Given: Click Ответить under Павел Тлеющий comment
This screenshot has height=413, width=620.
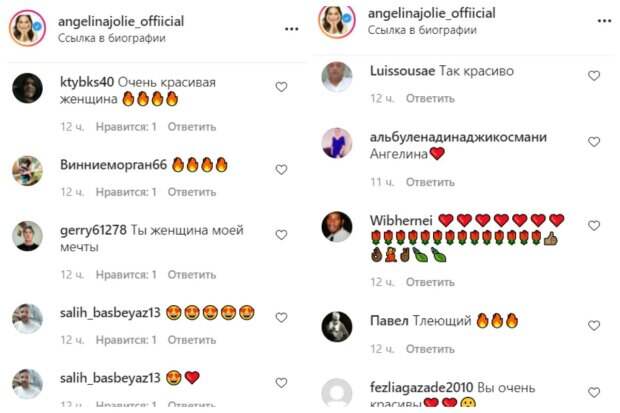Looking at the screenshot, I should tap(430, 349).
